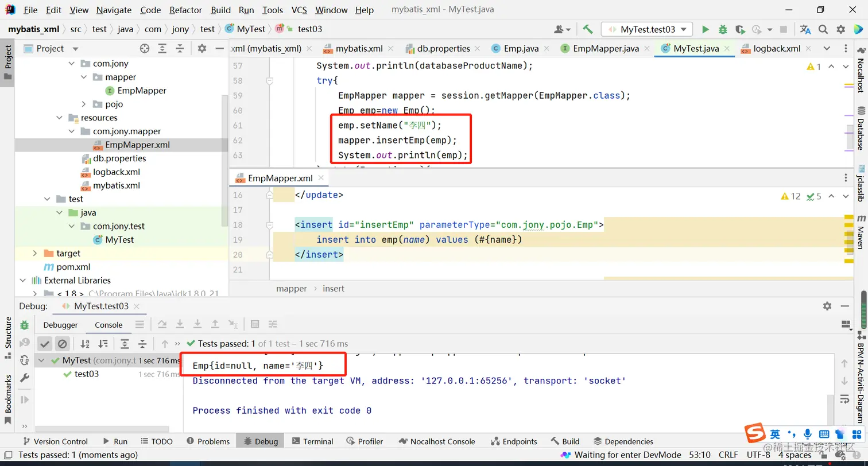This screenshot has width=868, height=466.
Task: Switch to the Debugger tab
Action: (60, 325)
